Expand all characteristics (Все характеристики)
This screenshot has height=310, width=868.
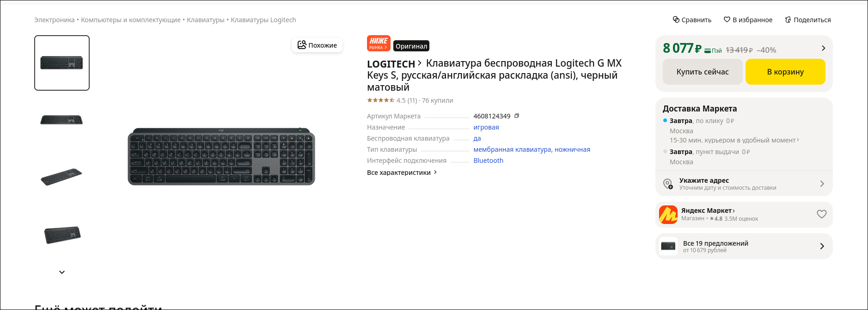click(x=402, y=173)
